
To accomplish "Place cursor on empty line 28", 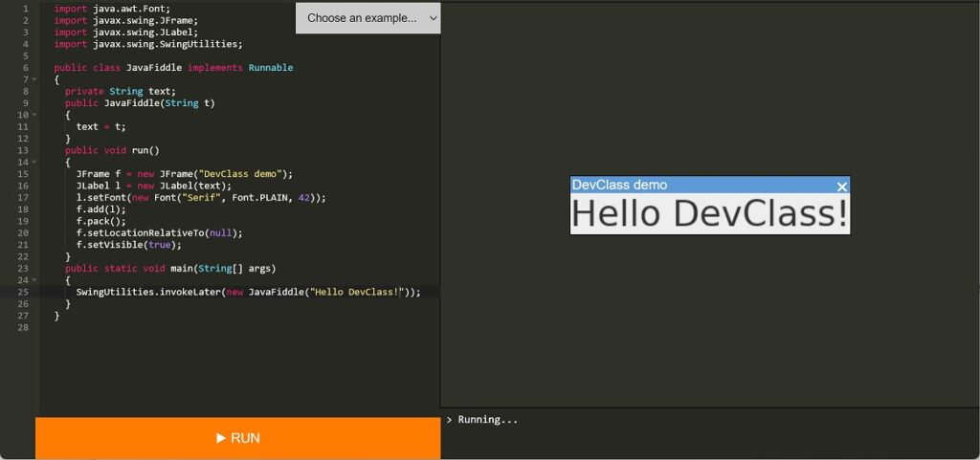I will click(x=237, y=327).
